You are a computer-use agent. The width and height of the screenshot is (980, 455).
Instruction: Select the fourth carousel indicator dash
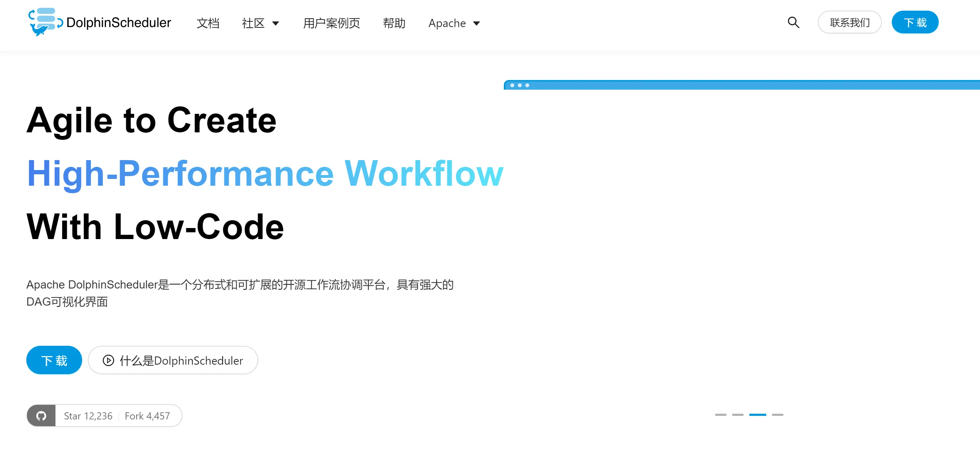click(x=778, y=414)
